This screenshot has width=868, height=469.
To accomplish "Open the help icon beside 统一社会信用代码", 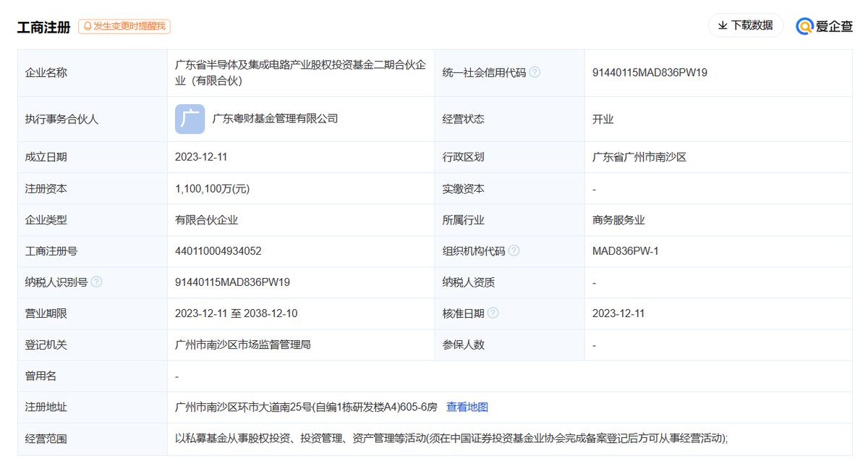I will pos(534,72).
